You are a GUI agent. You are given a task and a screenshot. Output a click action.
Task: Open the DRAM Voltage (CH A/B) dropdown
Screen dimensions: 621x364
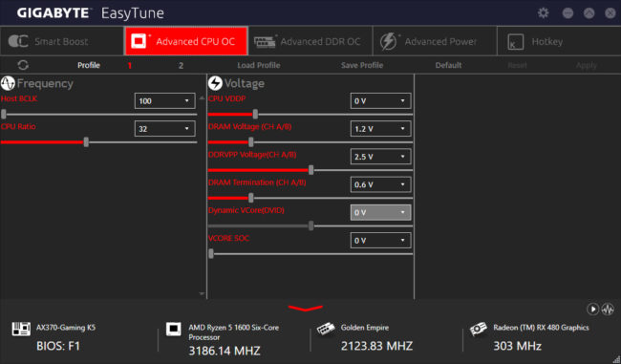[380, 129]
